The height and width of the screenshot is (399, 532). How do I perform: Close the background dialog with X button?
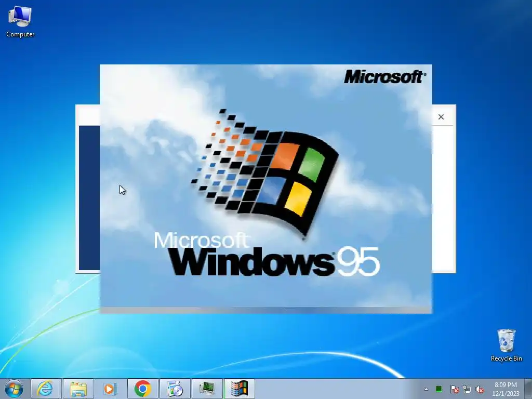[441, 117]
